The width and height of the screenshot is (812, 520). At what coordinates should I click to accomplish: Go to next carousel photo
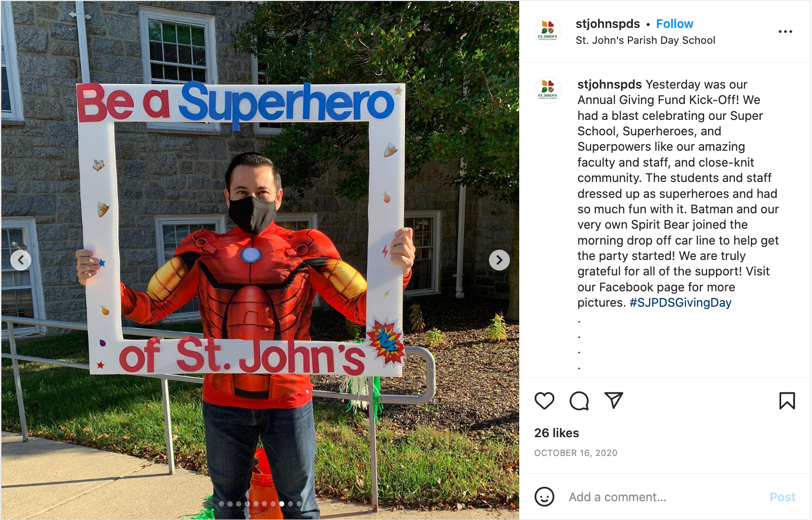pos(499,260)
